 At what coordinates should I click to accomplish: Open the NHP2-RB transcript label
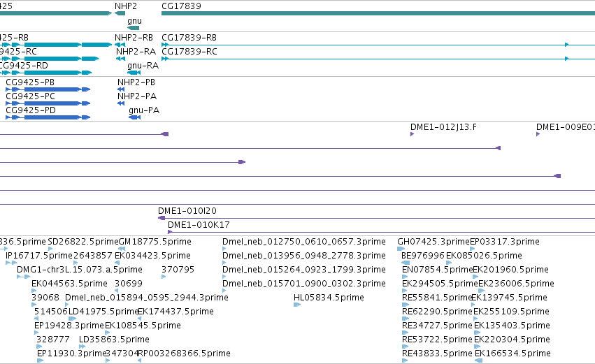(134, 38)
